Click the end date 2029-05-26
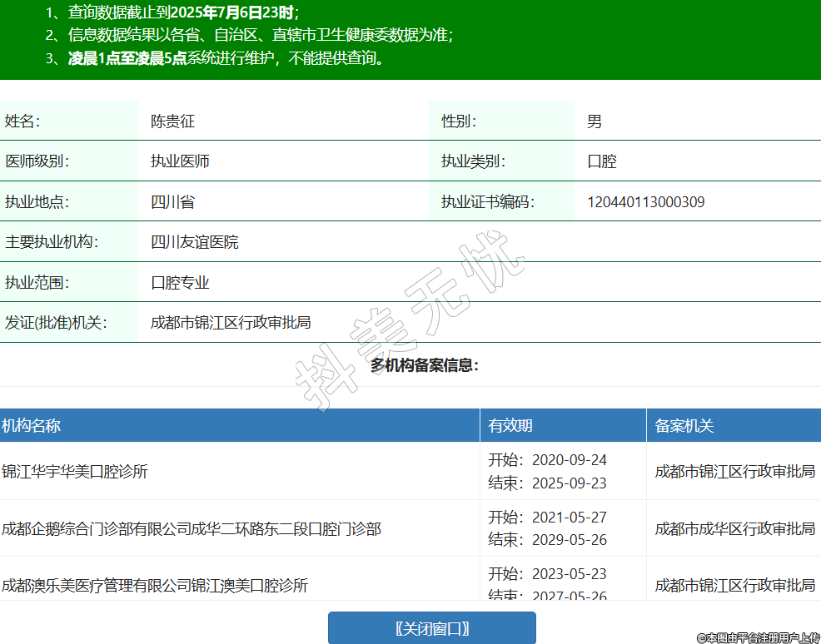The width and height of the screenshot is (821, 644). coord(569,540)
